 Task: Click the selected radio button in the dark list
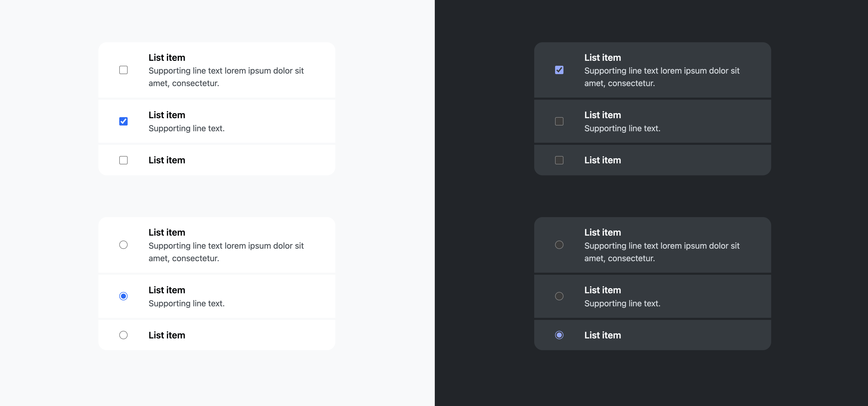(x=559, y=335)
